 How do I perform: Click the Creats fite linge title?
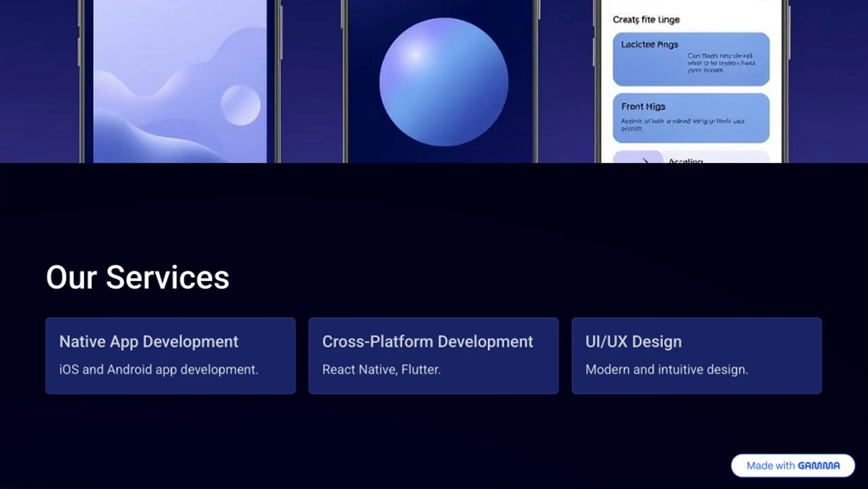[x=646, y=20]
